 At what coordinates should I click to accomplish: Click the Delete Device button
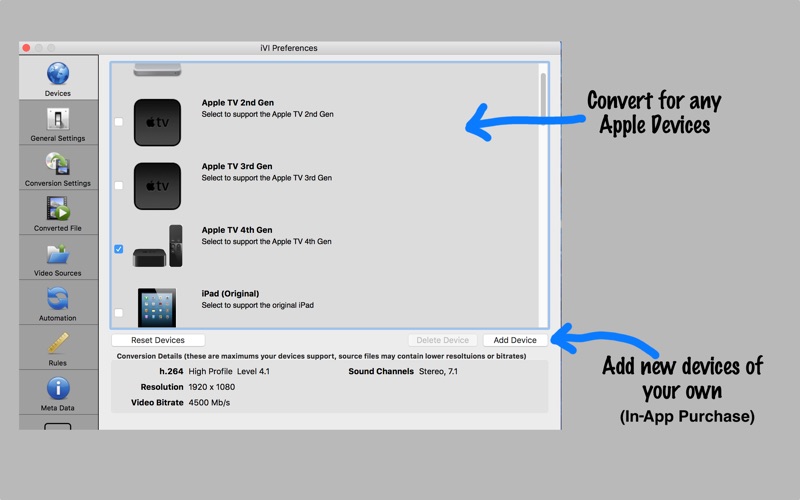tap(442, 340)
